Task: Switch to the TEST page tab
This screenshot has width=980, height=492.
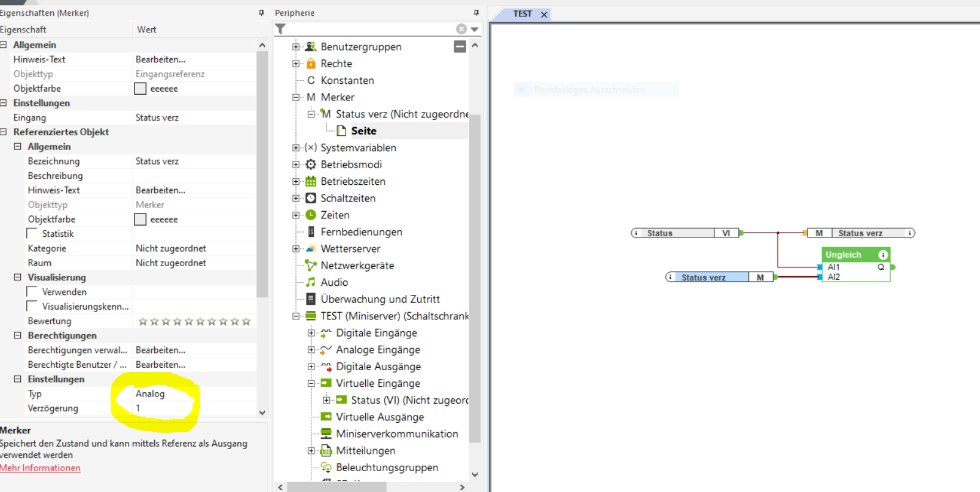Action: (522, 13)
